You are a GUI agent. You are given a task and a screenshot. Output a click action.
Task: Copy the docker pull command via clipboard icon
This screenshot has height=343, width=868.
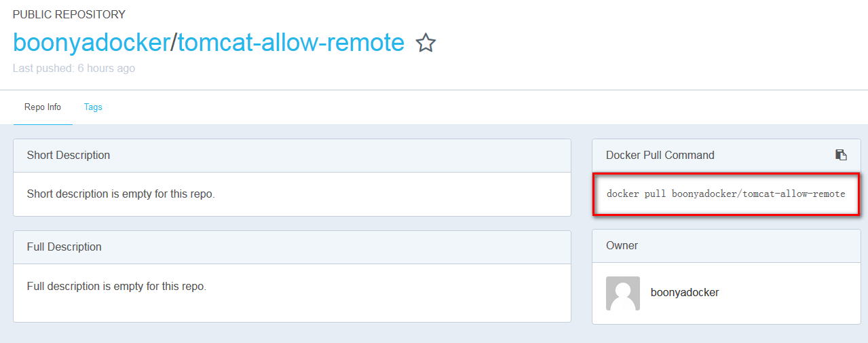click(841, 155)
